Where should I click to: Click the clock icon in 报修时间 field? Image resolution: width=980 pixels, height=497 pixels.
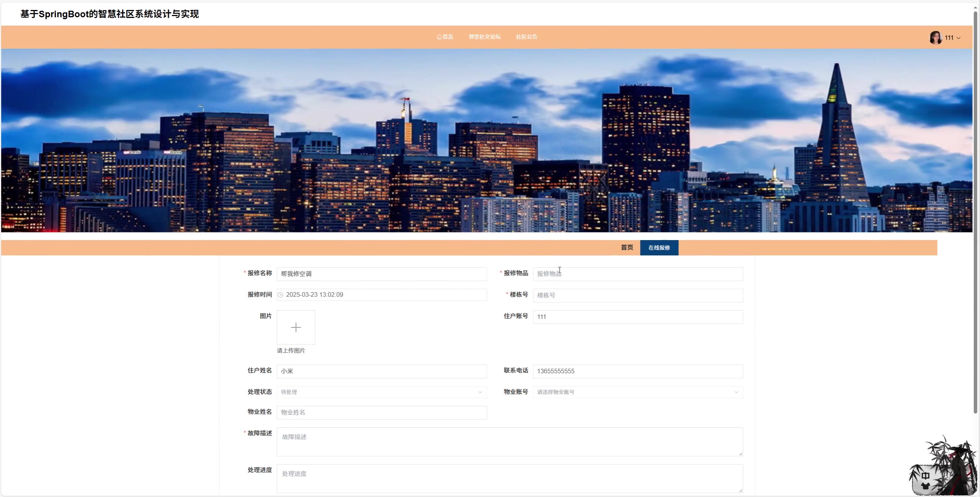[x=280, y=295]
